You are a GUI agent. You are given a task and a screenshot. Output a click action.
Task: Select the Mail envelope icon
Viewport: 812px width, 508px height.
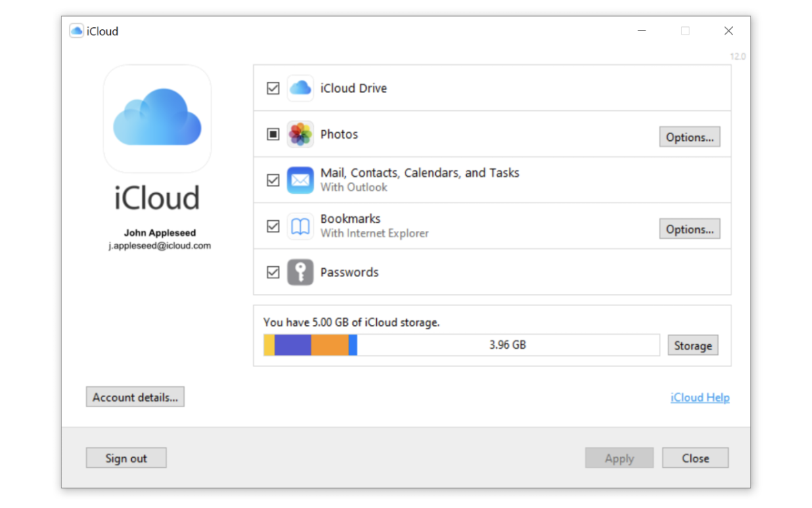[300, 179]
